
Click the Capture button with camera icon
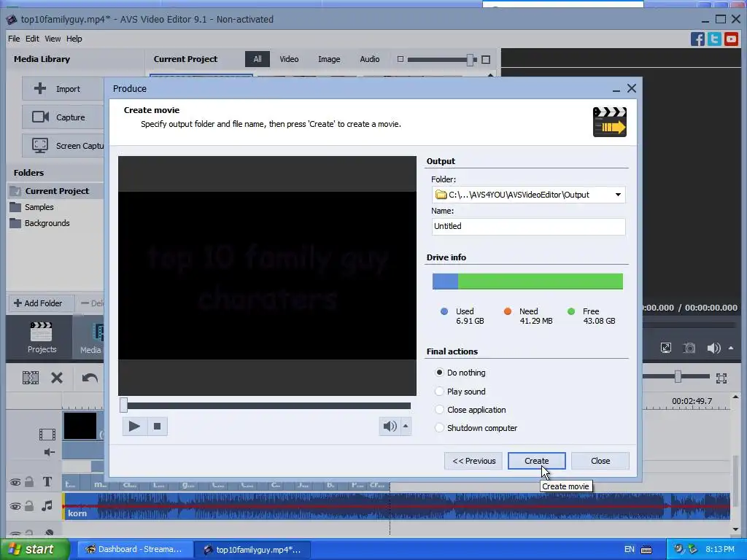click(x=63, y=117)
